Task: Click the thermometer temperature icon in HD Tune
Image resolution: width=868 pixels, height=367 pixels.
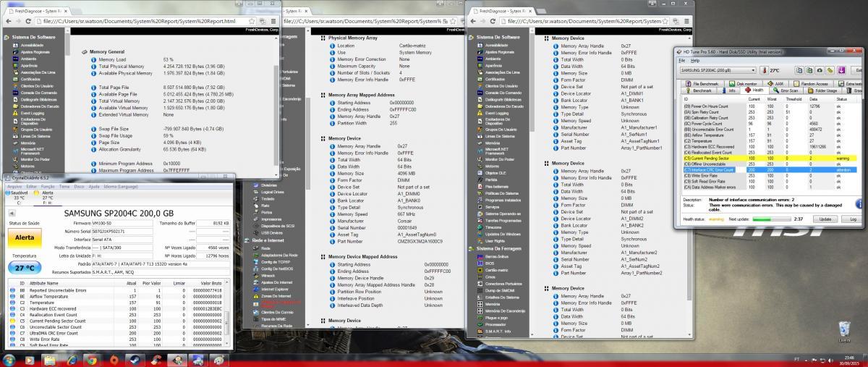Action: tap(765, 70)
